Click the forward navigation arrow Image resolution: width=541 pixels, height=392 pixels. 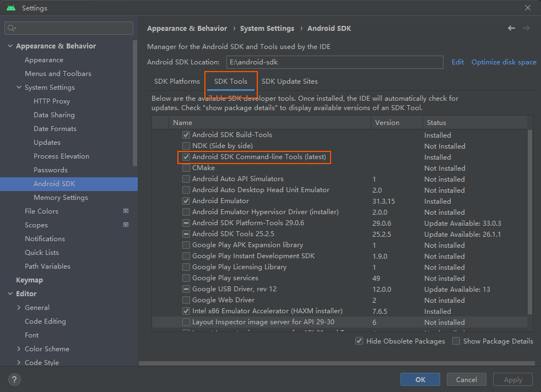(x=526, y=28)
